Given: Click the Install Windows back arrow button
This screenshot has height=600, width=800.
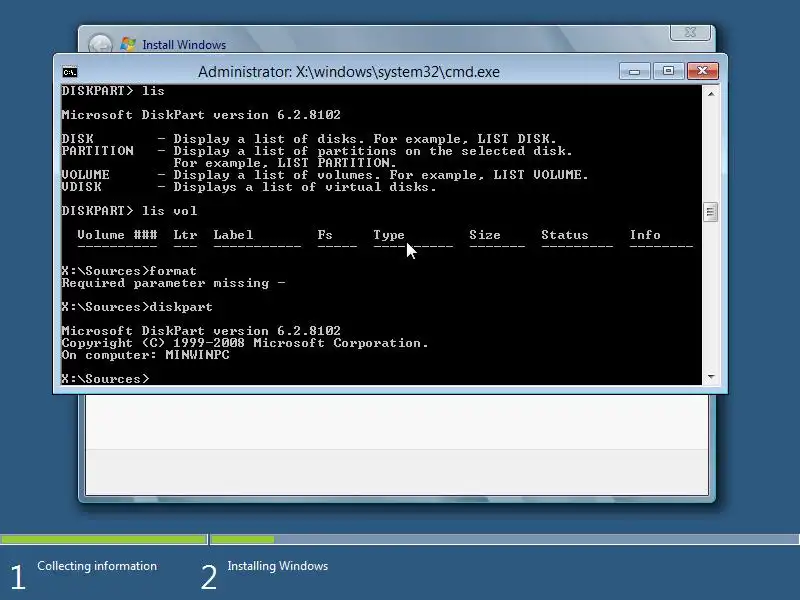Looking at the screenshot, I should (101, 44).
